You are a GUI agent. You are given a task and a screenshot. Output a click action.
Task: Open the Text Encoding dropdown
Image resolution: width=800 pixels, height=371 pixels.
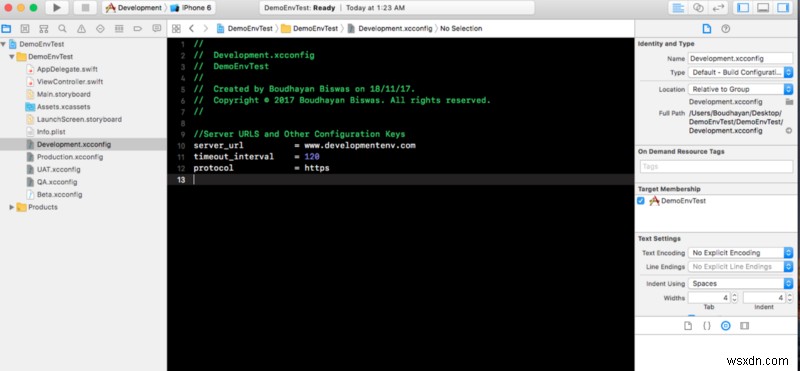pos(740,253)
